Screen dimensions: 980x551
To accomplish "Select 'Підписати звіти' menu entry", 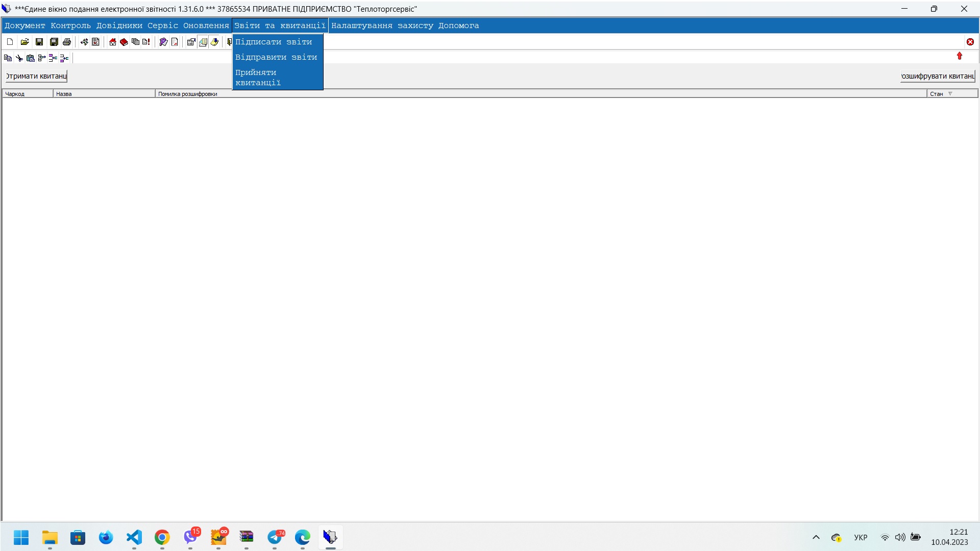I will [x=274, y=42].
